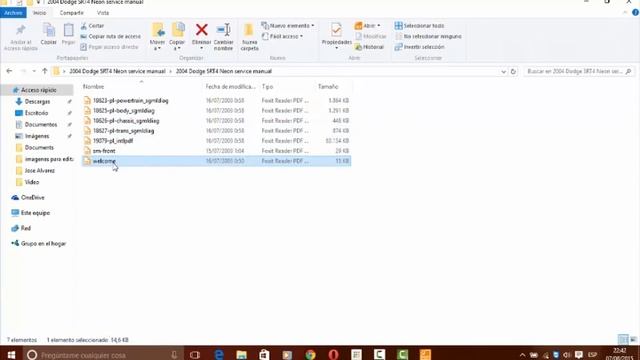
Task: Sort files by Fecha de modificación column
Action: (231, 87)
